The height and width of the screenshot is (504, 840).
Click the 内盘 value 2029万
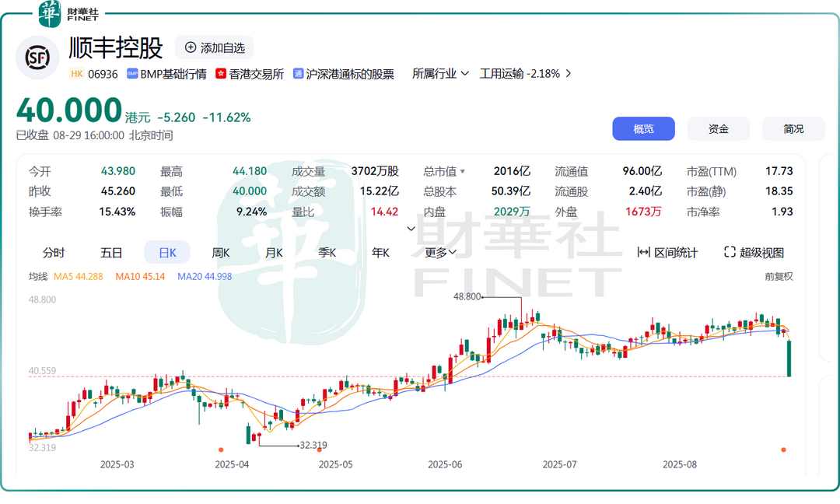(512, 212)
